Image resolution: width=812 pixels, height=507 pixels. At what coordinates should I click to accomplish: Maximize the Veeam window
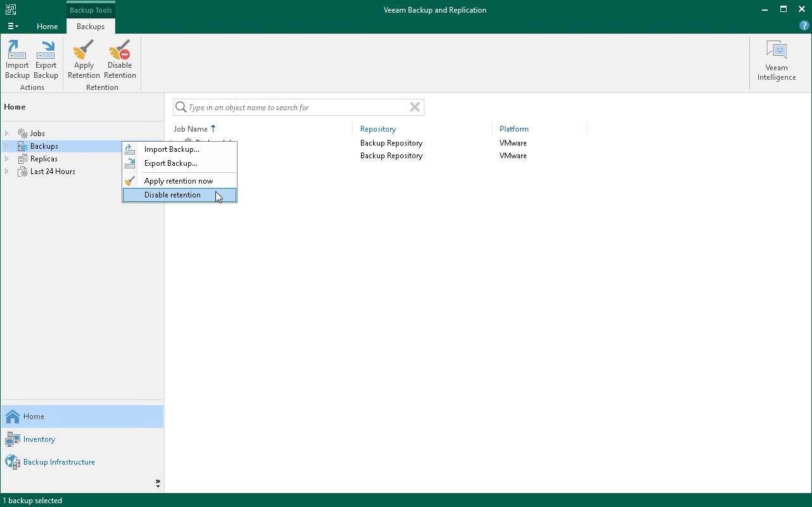(783, 9)
